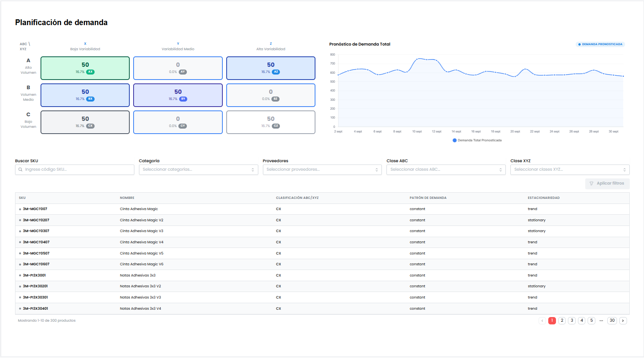Click the search magnifier icon in SKU field

tap(20, 170)
